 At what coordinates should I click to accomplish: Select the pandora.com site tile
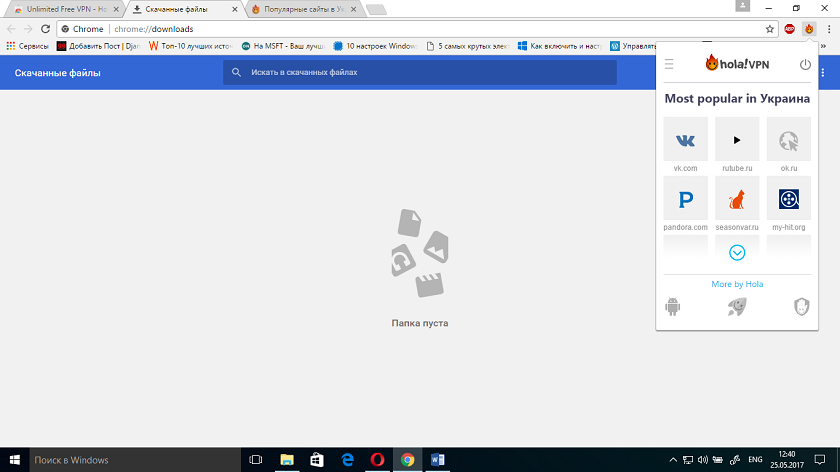click(x=685, y=199)
